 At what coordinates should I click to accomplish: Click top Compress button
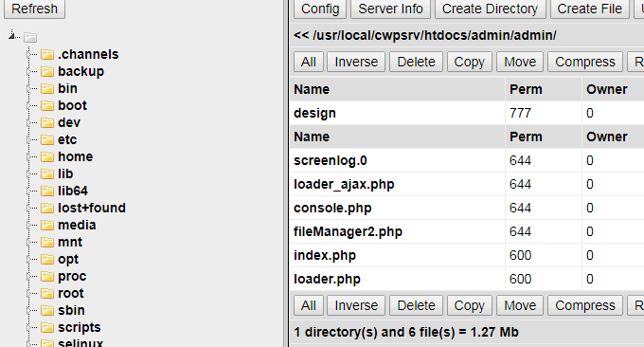[x=585, y=62]
